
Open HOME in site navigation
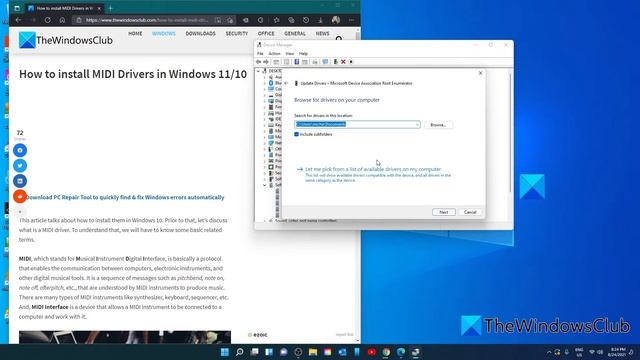(x=135, y=33)
